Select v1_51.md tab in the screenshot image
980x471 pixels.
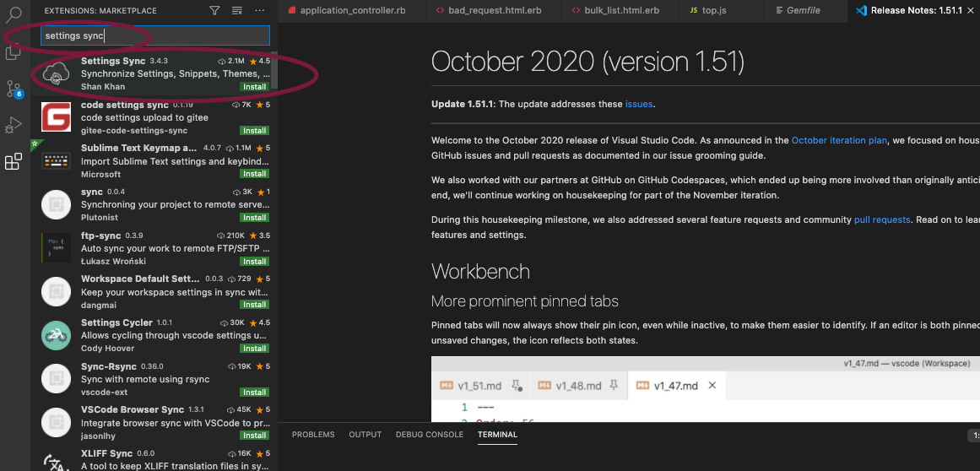(480, 386)
